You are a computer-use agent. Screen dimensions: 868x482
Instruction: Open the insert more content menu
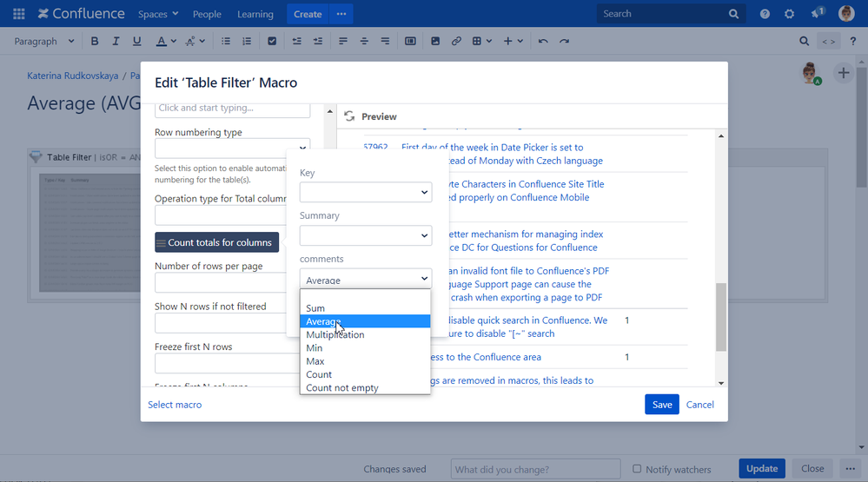(514, 41)
